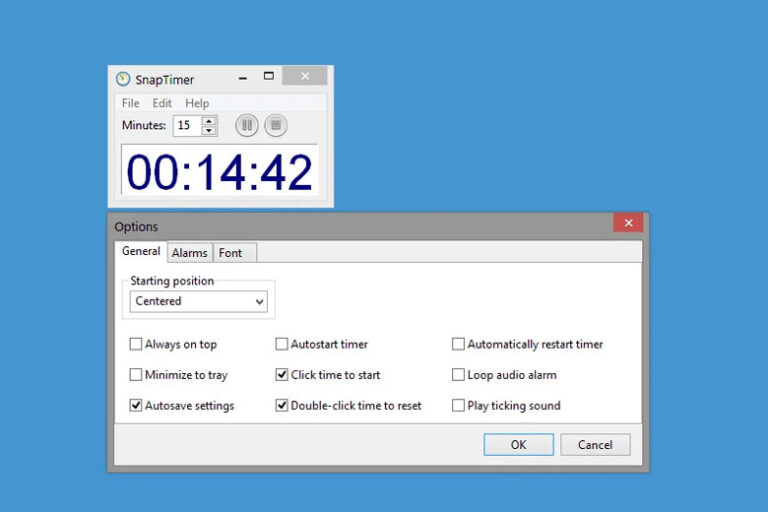This screenshot has width=768, height=512.
Task: Enable the Always on top checkbox
Action: (136, 344)
